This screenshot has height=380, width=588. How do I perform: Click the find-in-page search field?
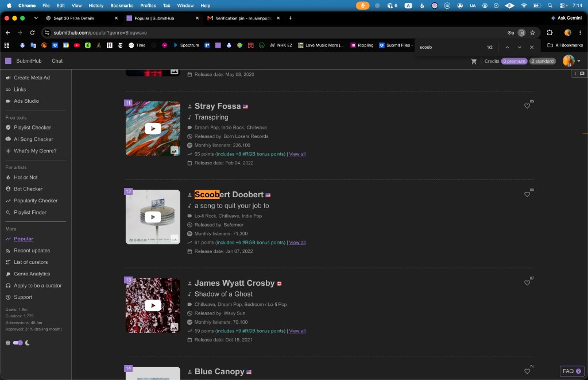[450, 47]
